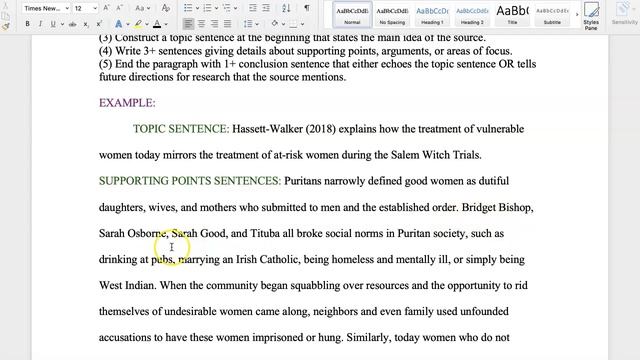Viewport: 640px width, 360px height.
Task: Insert bulleted list
Action: (188, 8)
